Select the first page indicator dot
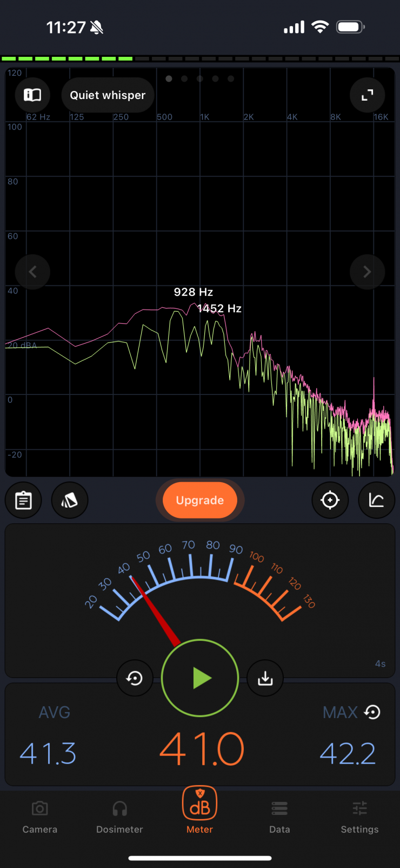Screen dimensions: 400x868 pos(169,79)
